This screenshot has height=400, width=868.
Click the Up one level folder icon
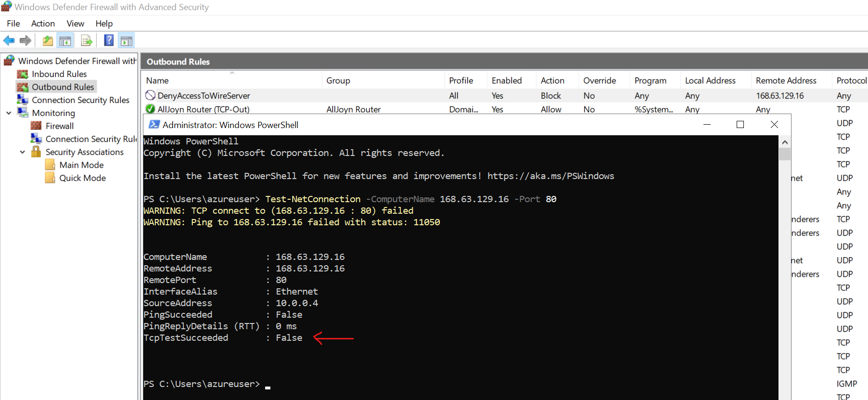(48, 40)
